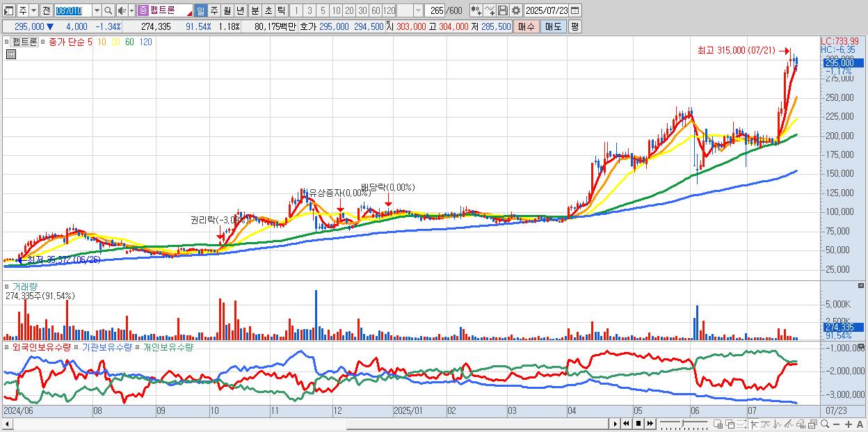The width and height of the screenshot is (868, 432).
Task: Click the window-with-grid layout icon
Action: pos(718,424)
